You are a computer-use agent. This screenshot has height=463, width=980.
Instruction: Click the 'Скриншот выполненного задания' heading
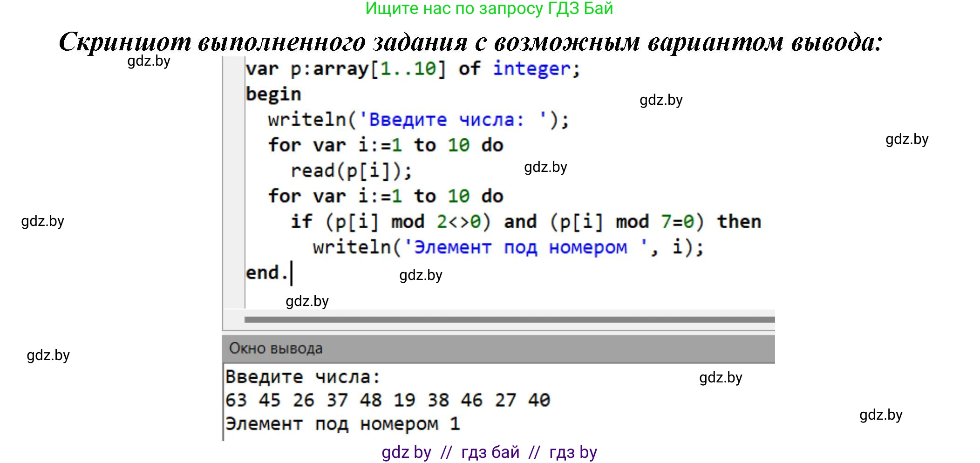point(470,42)
